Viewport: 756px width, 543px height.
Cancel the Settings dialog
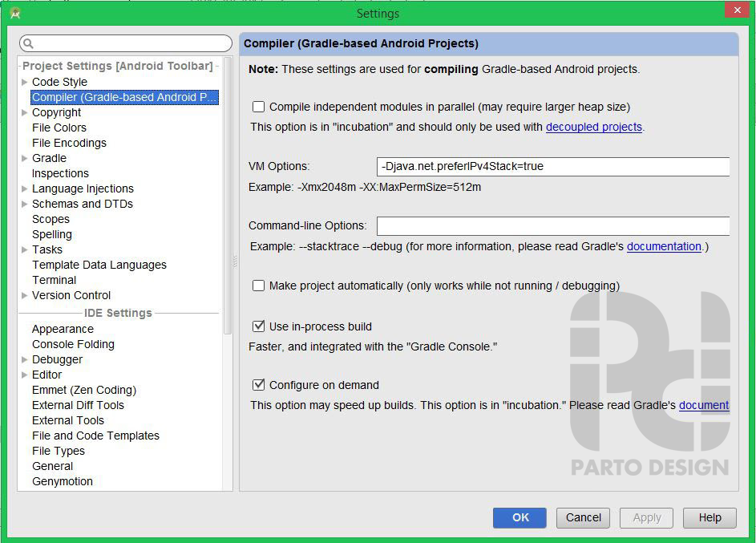(x=584, y=518)
